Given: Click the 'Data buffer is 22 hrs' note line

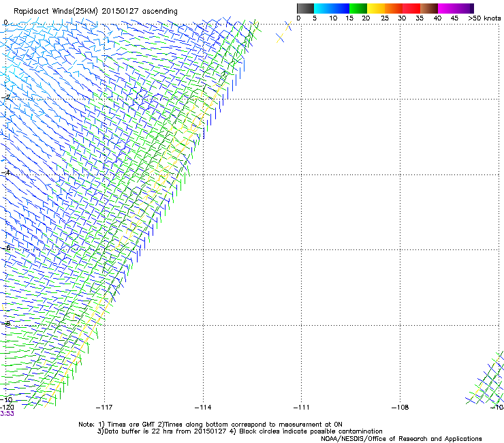Looking at the screenshot, I should click(x=240, y=431).
